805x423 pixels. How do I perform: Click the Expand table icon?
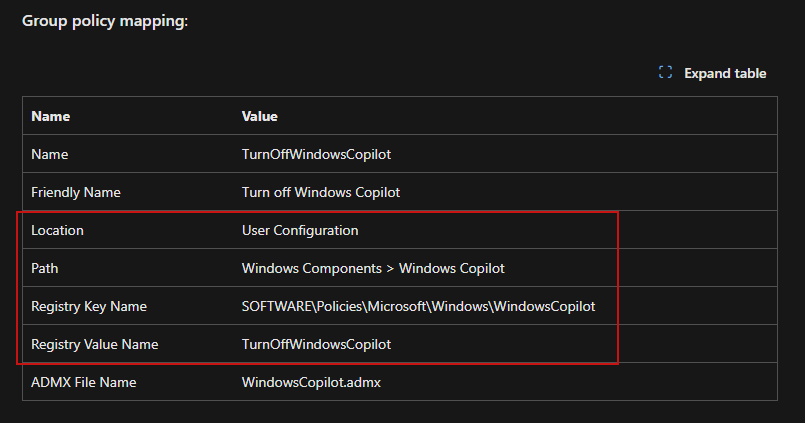pos(666,73)
